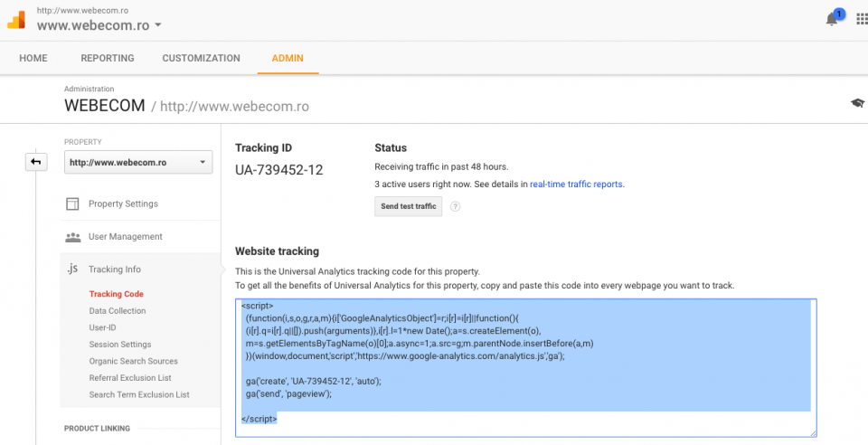Open the notifications bell
The height and width of the screenshot is (445, 868).
pos(832,20)
